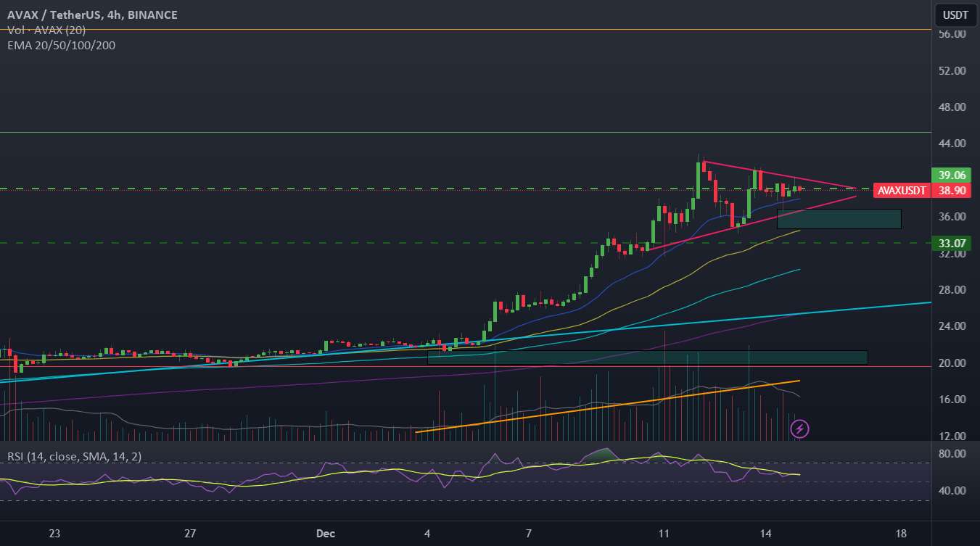Click the 14 date label on time axis

[x=765, y=534]
